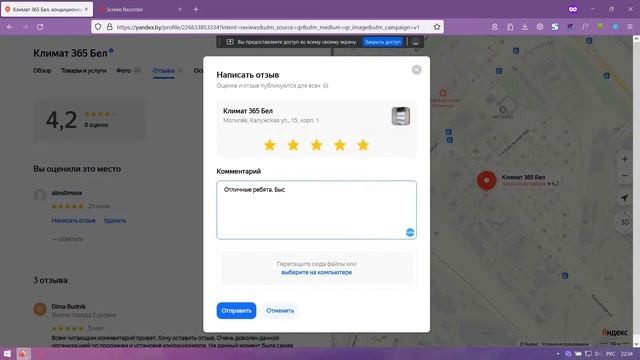Screen dimensions: 640x360
Task: Click Написать отзыв link under your rating
Action: [x=73, y=220]
